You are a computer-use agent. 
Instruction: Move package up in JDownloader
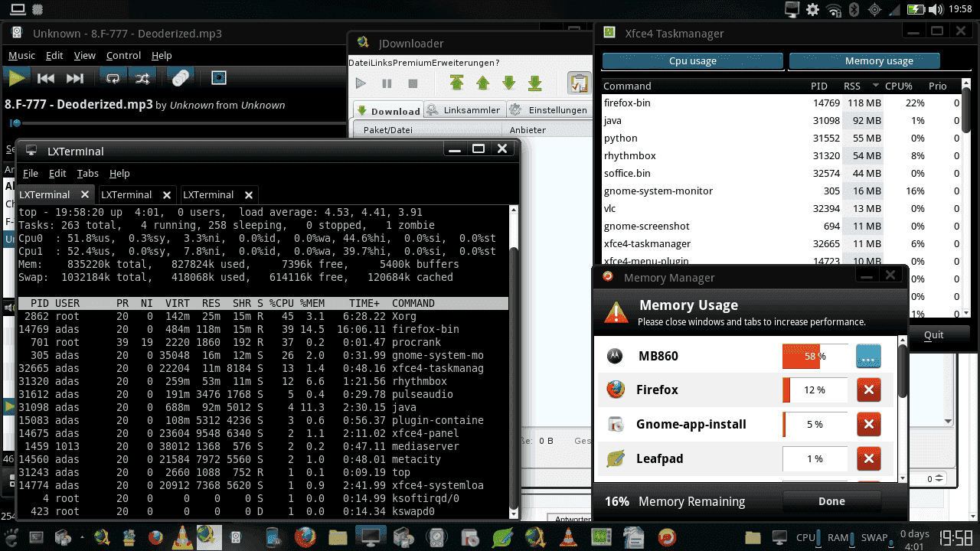point(482,83)
